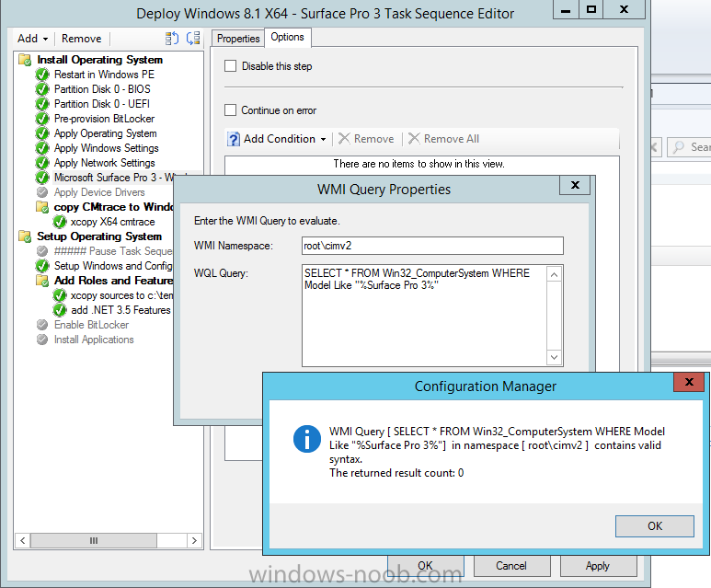Click inside the WQL Query text box

click(424, 316)
